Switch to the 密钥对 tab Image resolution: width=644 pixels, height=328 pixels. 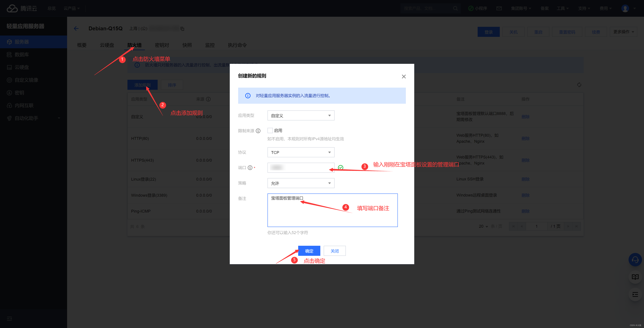point(162,45)
